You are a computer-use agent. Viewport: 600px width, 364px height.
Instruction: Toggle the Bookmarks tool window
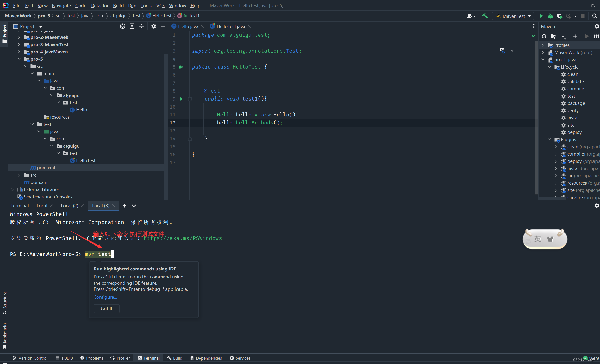click(x=4, y=336)
